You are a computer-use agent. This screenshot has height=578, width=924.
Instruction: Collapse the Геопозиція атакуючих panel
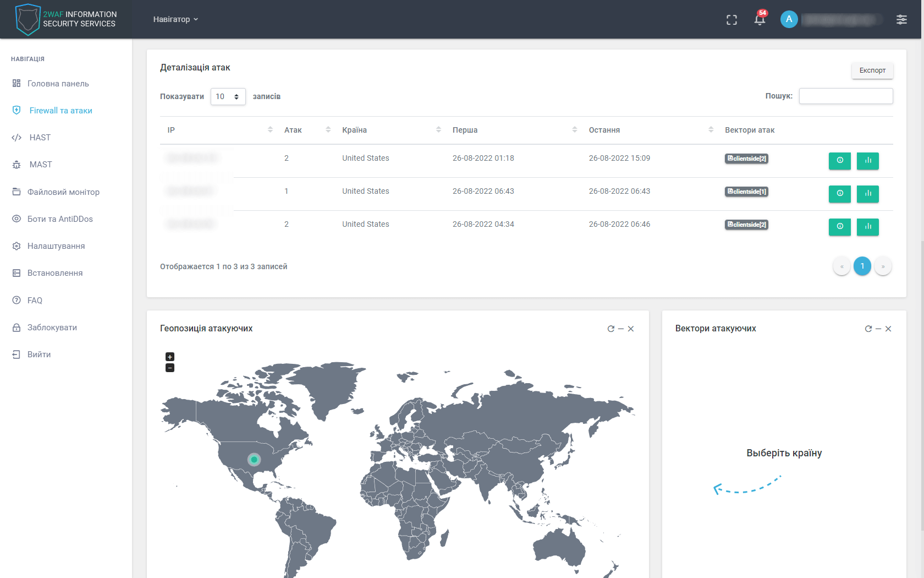(621, 329)
